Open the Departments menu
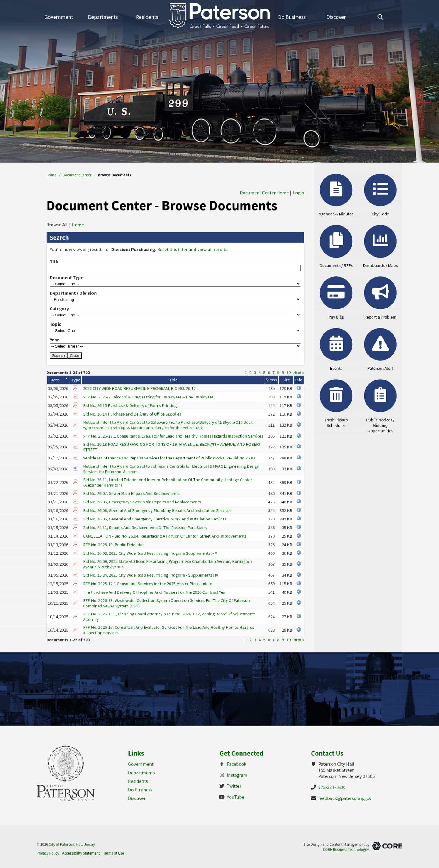 [103, 17]
